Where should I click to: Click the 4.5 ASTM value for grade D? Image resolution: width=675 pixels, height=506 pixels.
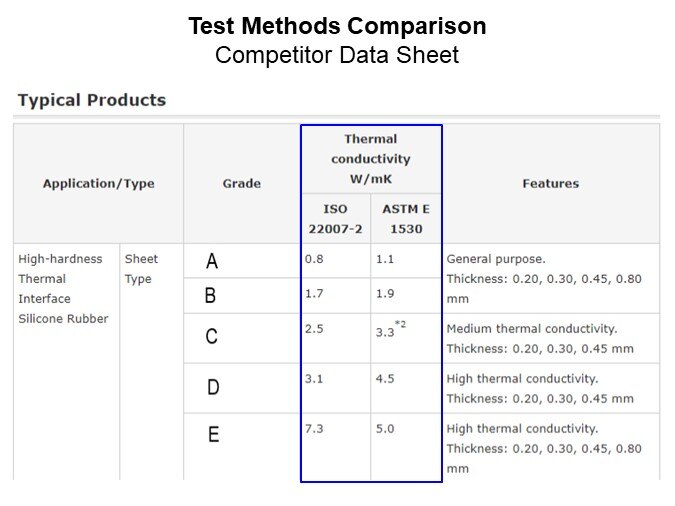(385, 379)
